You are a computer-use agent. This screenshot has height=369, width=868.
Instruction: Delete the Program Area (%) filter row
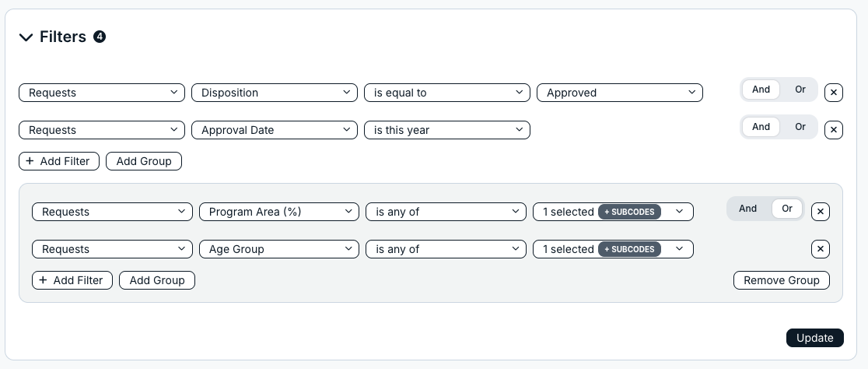click(x=821, y=212)
